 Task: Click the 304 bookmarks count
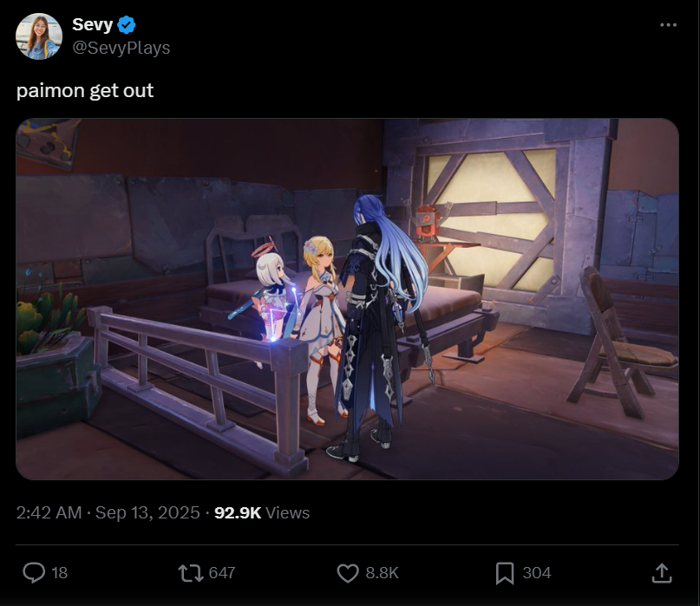[x=537, y=573]
